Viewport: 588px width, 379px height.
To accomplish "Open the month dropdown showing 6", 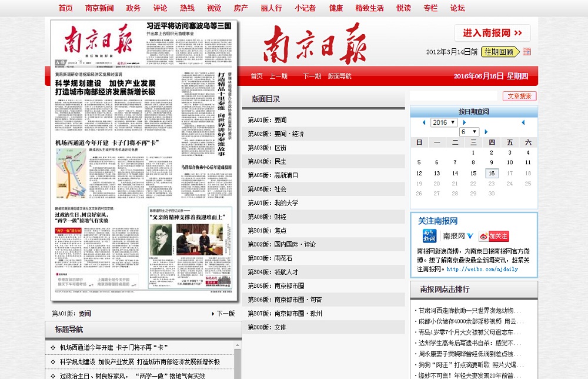I will [469, 132].
